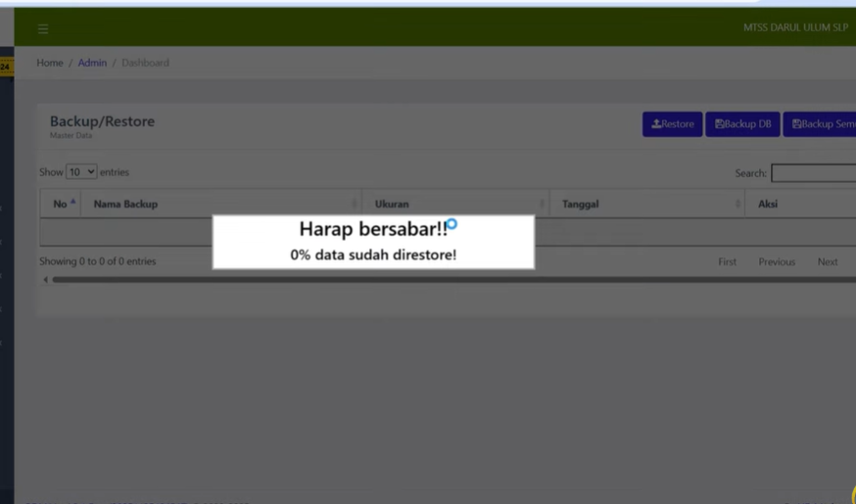Sort table by Ukuran column
Image resolution: width=856 pixels, height=504 pixels.
455,204
